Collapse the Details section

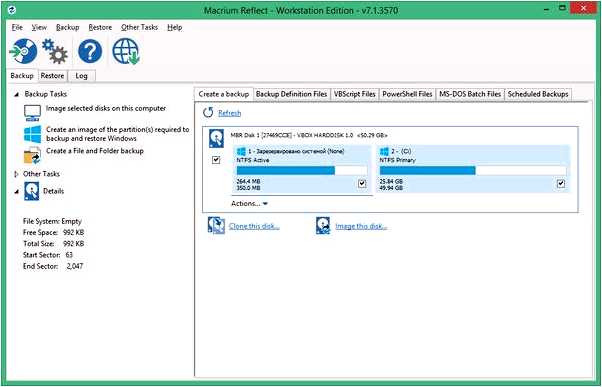tap(16, 191)
